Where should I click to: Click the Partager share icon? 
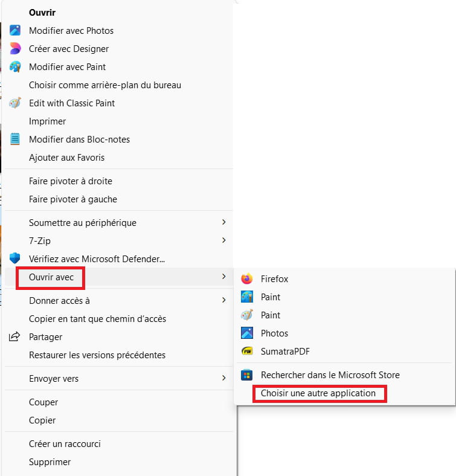(x=15, y=337)
